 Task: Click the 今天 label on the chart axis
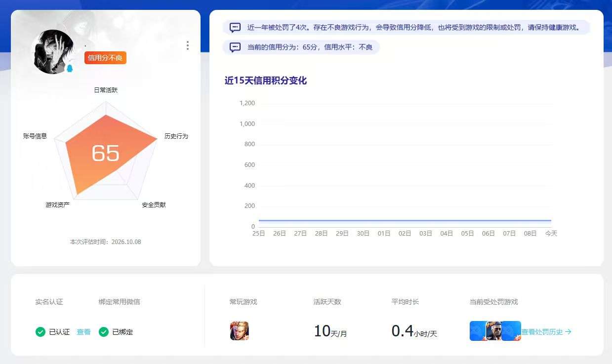pyautogui.click(x=551, y=234)
